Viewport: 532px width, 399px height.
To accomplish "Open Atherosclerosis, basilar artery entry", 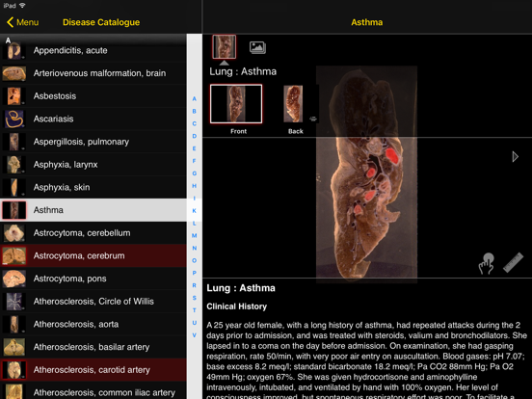I will [x=93, y=347].
